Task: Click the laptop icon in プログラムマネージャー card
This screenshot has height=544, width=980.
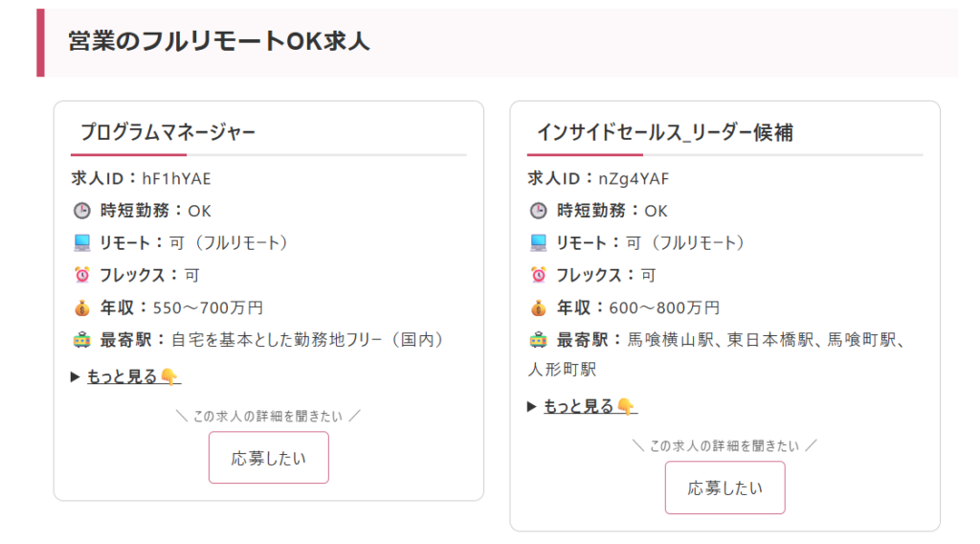Action: pyautogui.click(x=81, y=243)
